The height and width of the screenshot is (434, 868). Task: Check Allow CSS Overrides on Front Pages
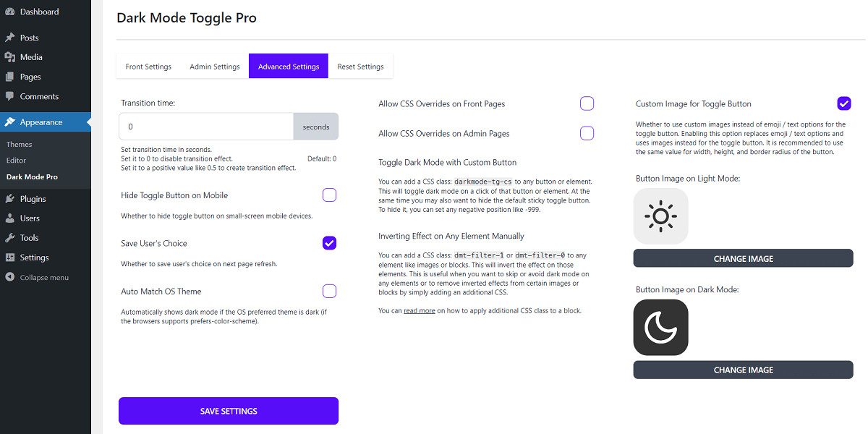point(587,103)
